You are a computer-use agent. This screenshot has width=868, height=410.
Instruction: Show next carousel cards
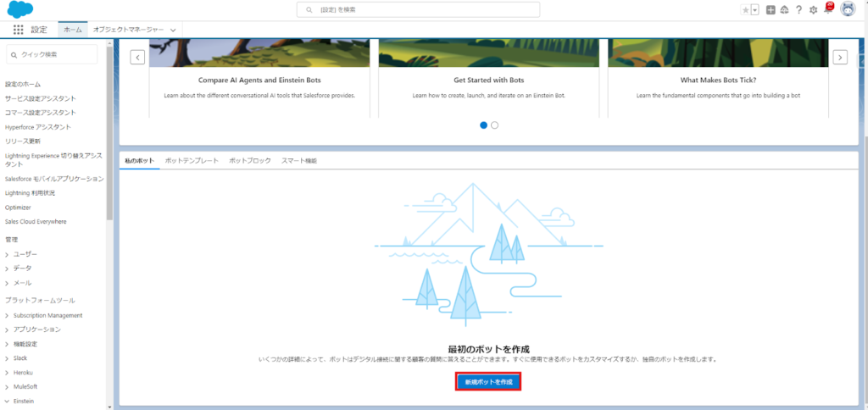coord(840,57)
